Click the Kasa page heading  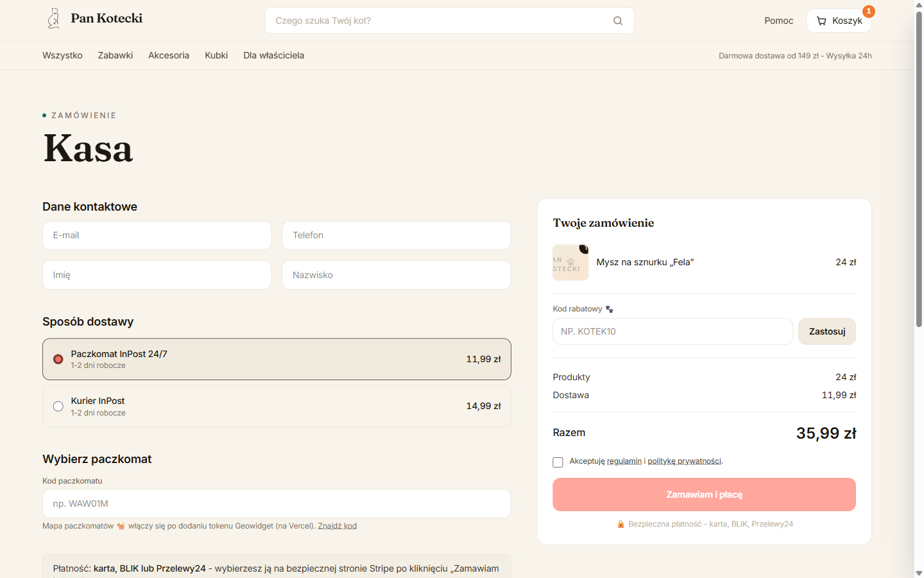[88, 148]
